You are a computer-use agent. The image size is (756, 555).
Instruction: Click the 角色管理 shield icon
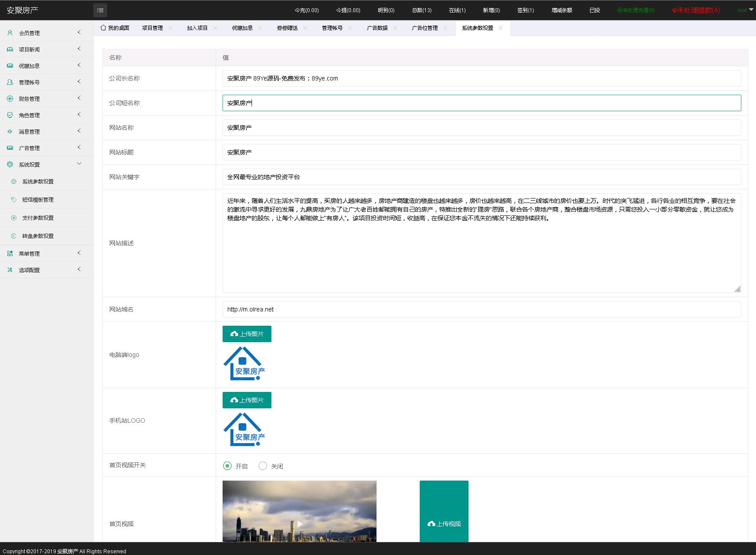pyautogui.click(x=10, y=115)
